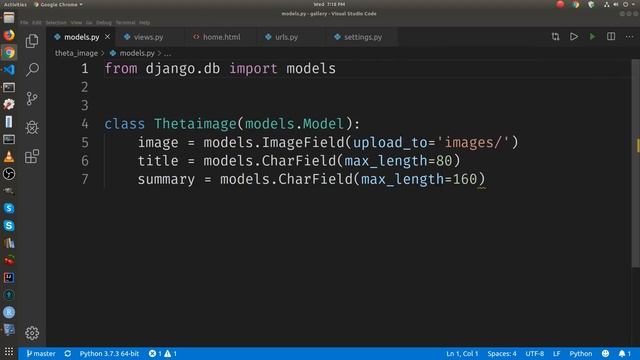This screenshot has height=360, width=640.
Task: Open notifications bell in status bar
Action: click(x=624, y=353)
